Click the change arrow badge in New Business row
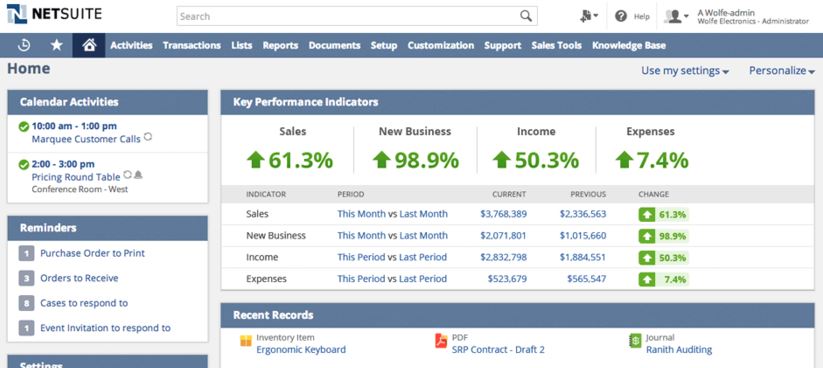Screen dimensions: 823x368 pyautogui.click(x=647, y=236)
